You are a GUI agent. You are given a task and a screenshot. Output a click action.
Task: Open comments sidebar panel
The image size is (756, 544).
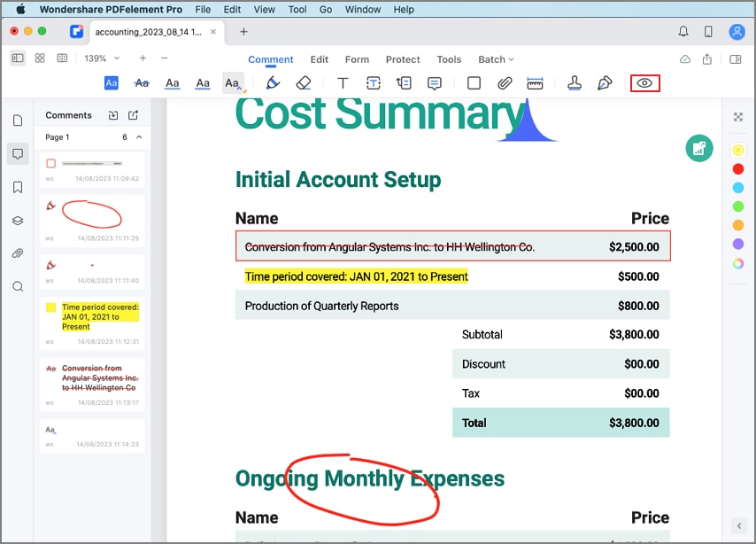[x=18, y=154]
